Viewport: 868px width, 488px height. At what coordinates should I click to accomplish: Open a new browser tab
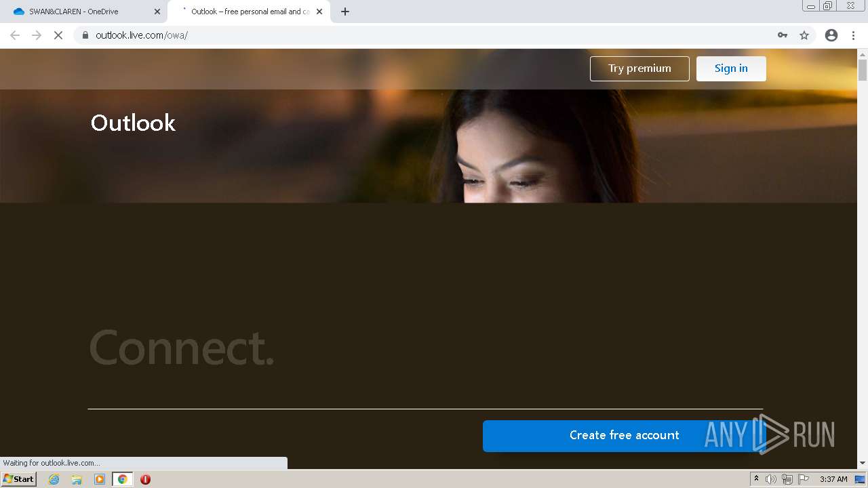click(345, 12)
